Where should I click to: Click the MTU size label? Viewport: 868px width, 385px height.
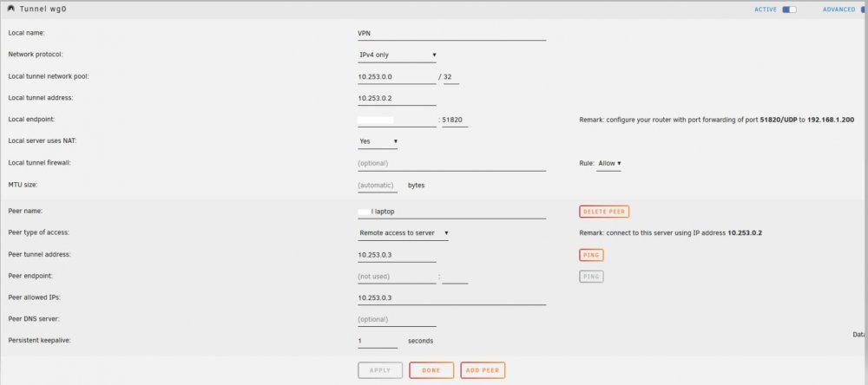click(x=23, y=185)
